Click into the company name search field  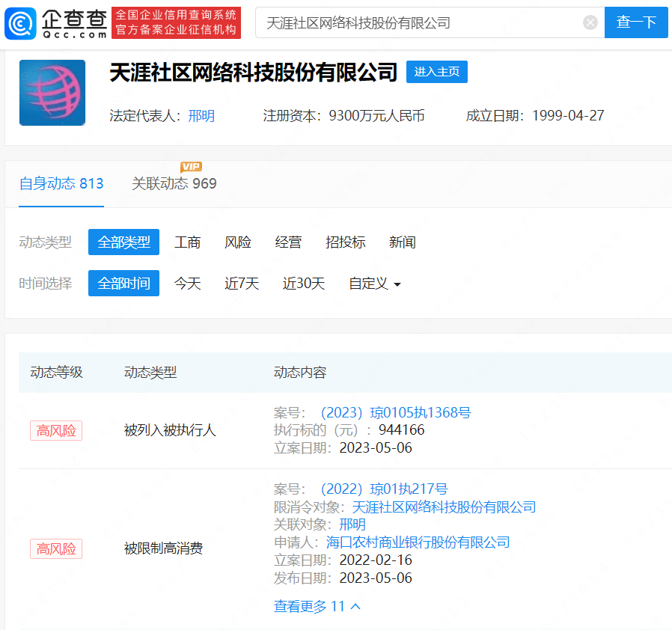[x=419, y=22]
